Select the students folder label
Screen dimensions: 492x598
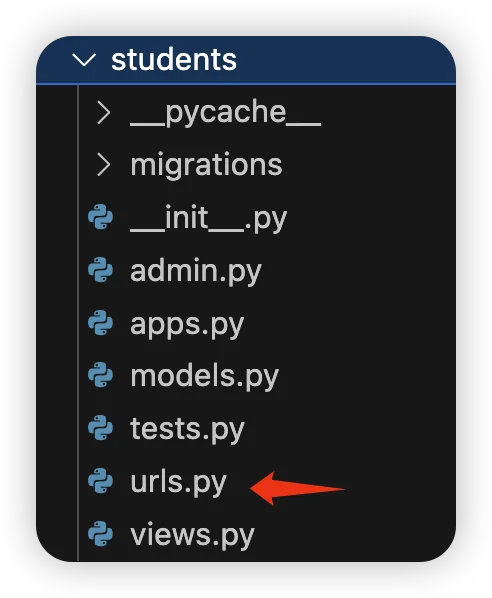pos(174,59)
